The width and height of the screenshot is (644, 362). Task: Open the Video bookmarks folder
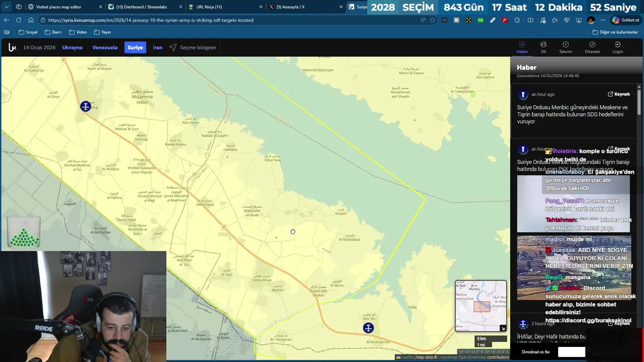pyautogui.click(x=77, y=32)
